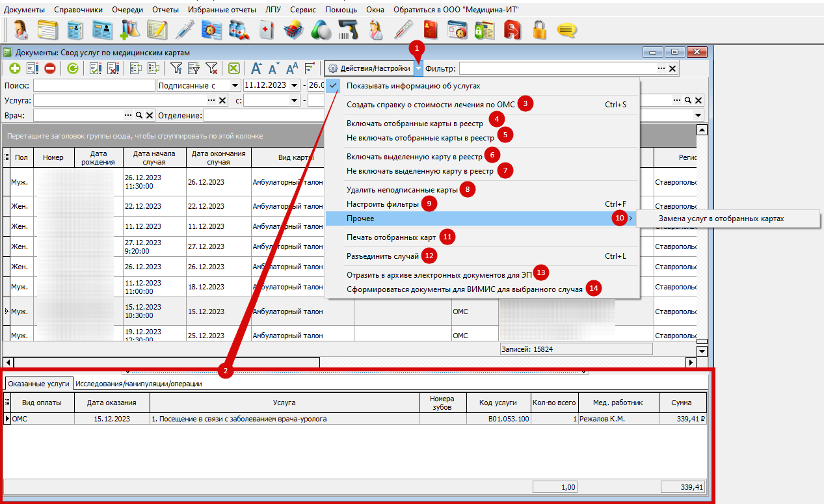Click the horizontal scrollbar right arrow
Screen dimensions: 824x504
(x=691, y=362)
